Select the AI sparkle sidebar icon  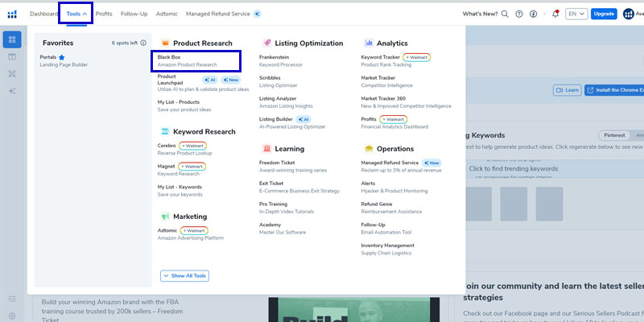click(12, 91)
